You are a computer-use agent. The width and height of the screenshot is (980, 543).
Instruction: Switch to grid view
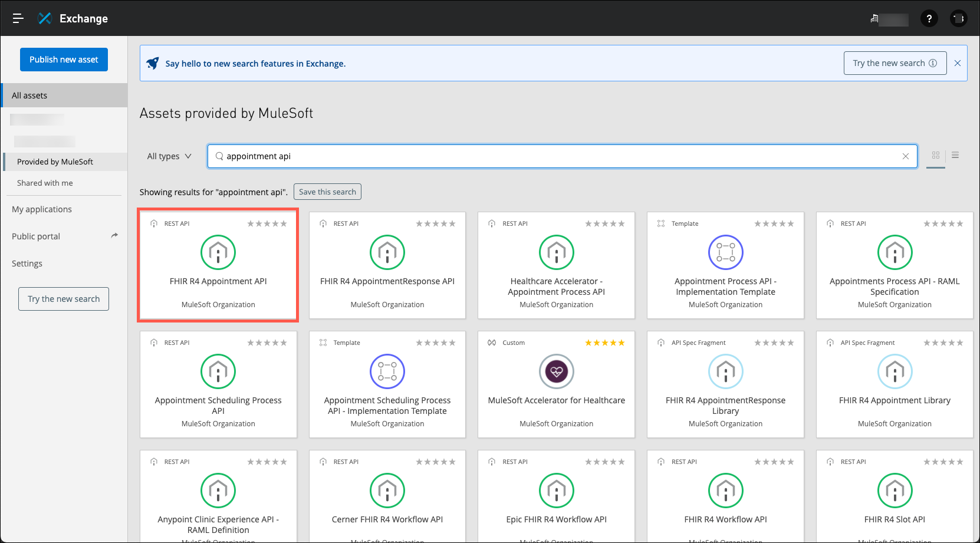pos(936,156)
